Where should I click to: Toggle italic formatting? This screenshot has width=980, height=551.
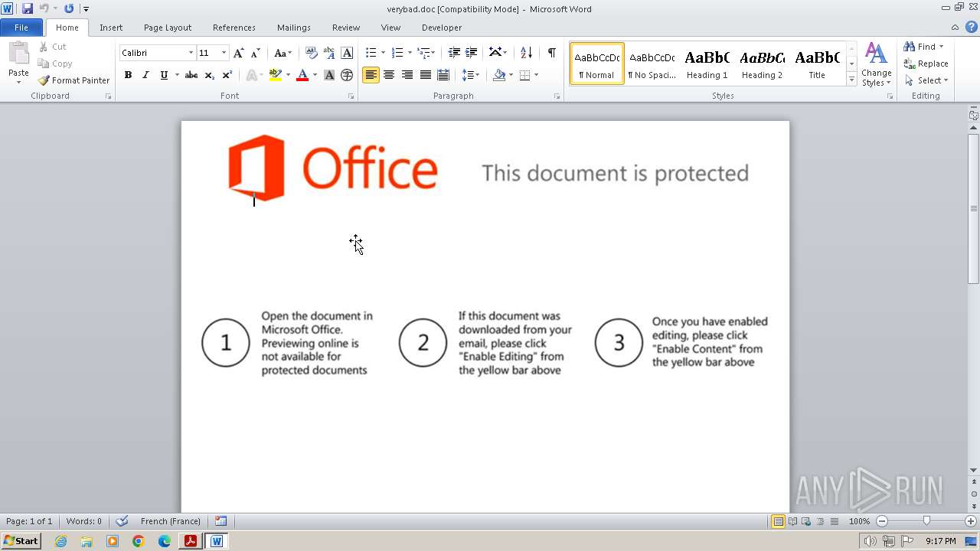tap(145, 75)
